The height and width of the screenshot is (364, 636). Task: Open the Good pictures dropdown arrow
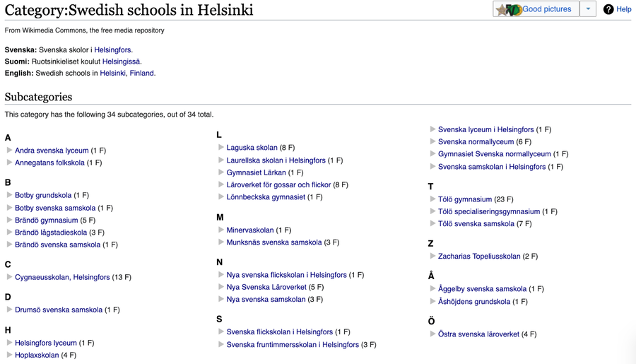[588, 9]
